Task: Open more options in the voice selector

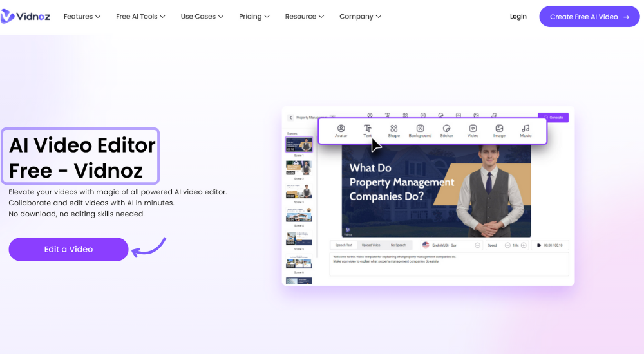Action: [x=477, y=245]
